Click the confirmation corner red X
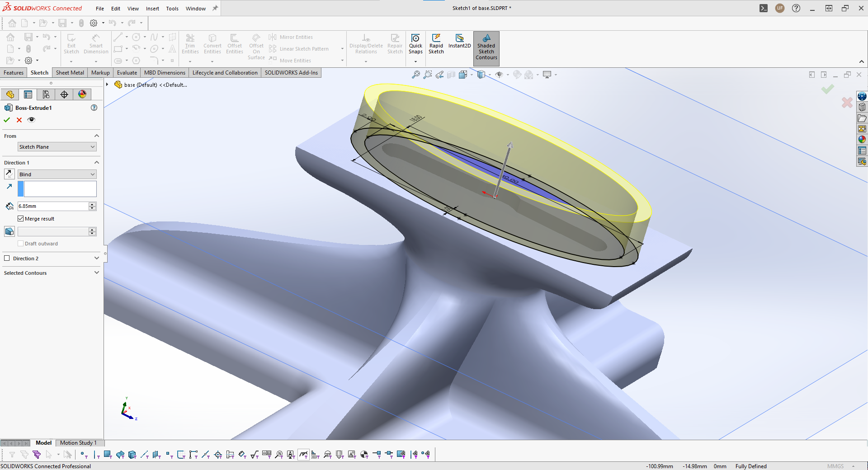 coord(847,103)
